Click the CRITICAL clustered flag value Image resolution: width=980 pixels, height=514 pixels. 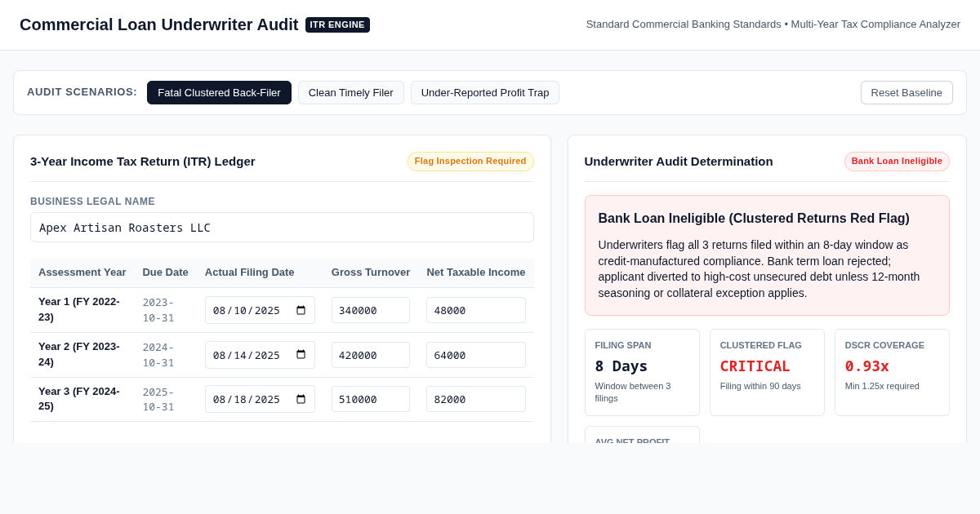click(755, 366)
